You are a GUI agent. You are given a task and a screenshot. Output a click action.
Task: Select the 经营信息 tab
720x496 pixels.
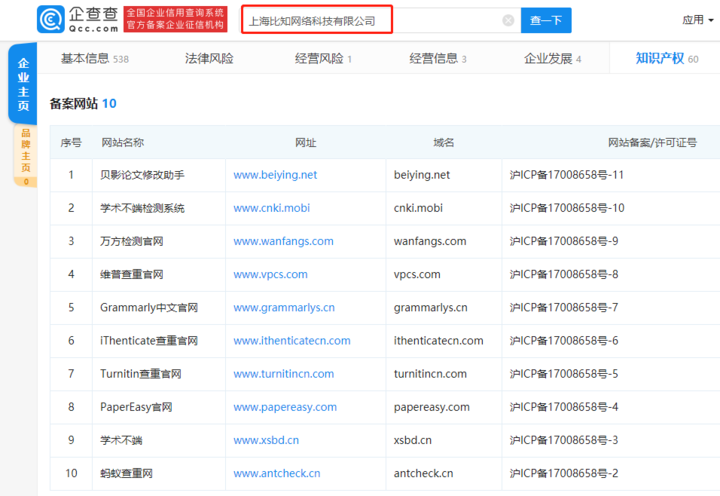coord(438,58)
